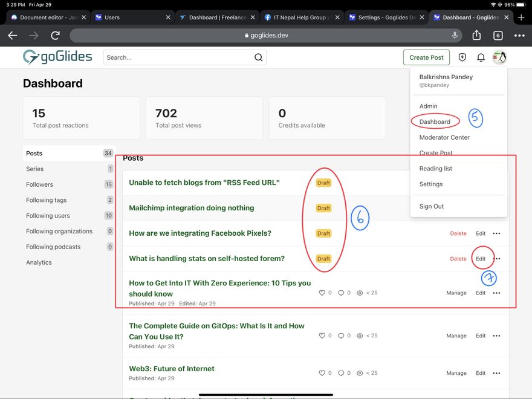Open more options for GitOps guide post
This screenshot has height=399, width=532.
(496, 336)
